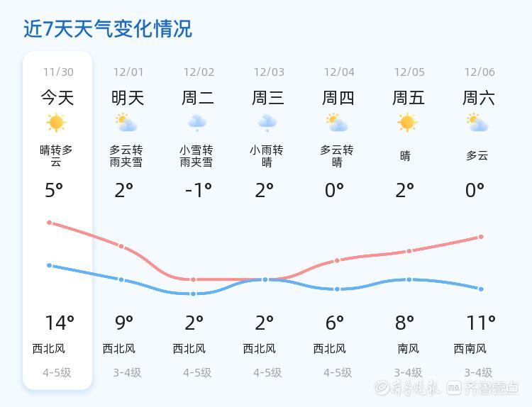Click Wednesday's light rain icon
This screenshot has height=407, width=532.
tap(267, 123)
